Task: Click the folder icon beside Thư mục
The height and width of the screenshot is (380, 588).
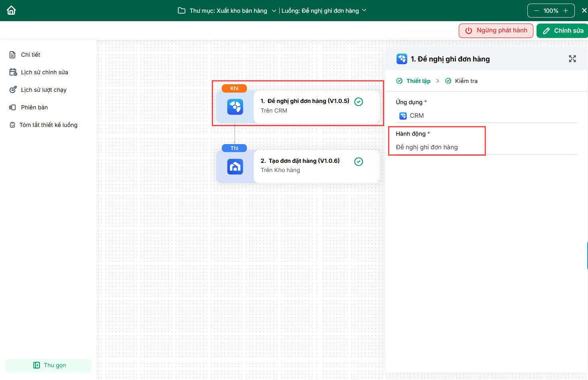Action: (x=182, y=11)
